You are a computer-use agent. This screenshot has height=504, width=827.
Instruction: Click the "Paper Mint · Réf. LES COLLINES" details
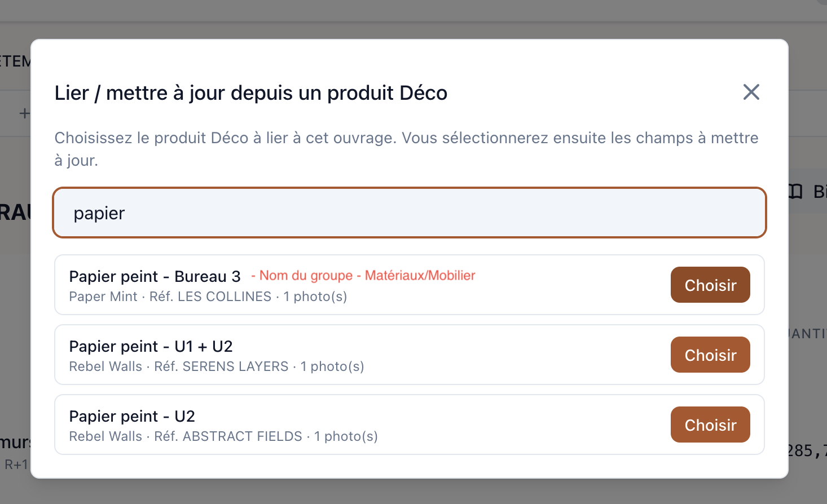[170, 297]
